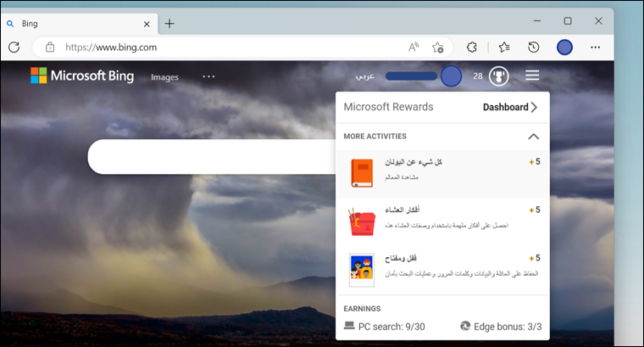Open the three-dot more menu beside Images

[x=208, y=76]
